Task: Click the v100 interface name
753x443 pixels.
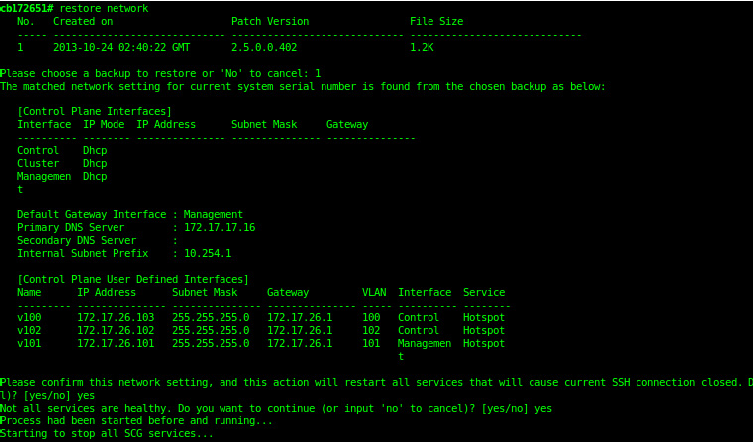Action: click(29, 317)
